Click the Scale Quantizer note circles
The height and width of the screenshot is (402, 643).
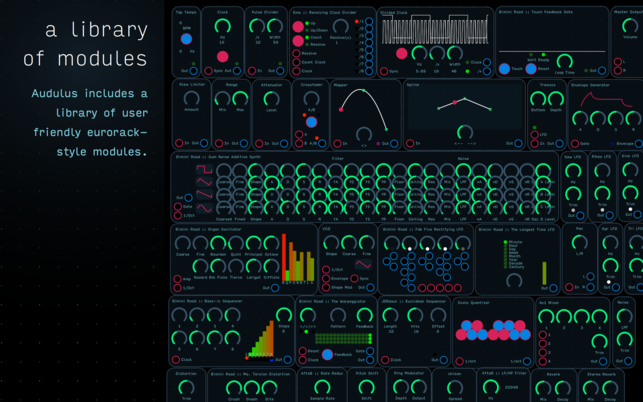click(x=493, y=330)
